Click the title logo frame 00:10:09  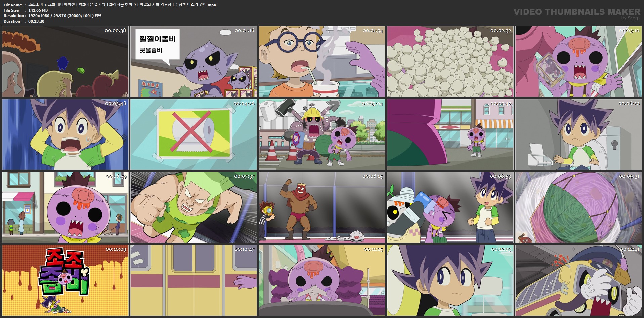point(65,280)
